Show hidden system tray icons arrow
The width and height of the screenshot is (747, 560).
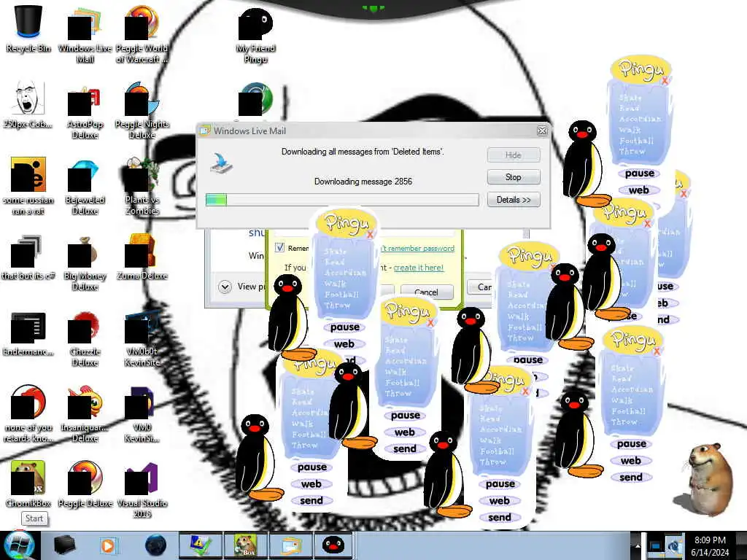[x=638, y=545]
